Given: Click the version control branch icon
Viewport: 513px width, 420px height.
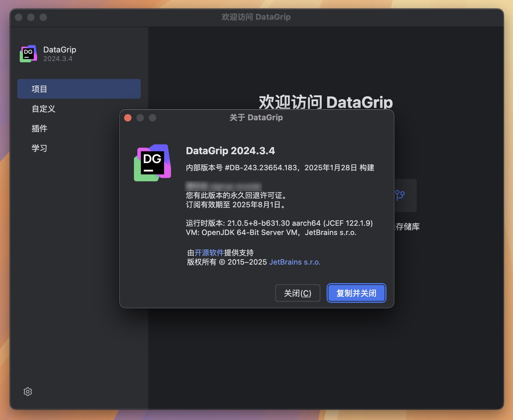Looking at the screenshot, I should pyautogui.click(x=400, y=196).
